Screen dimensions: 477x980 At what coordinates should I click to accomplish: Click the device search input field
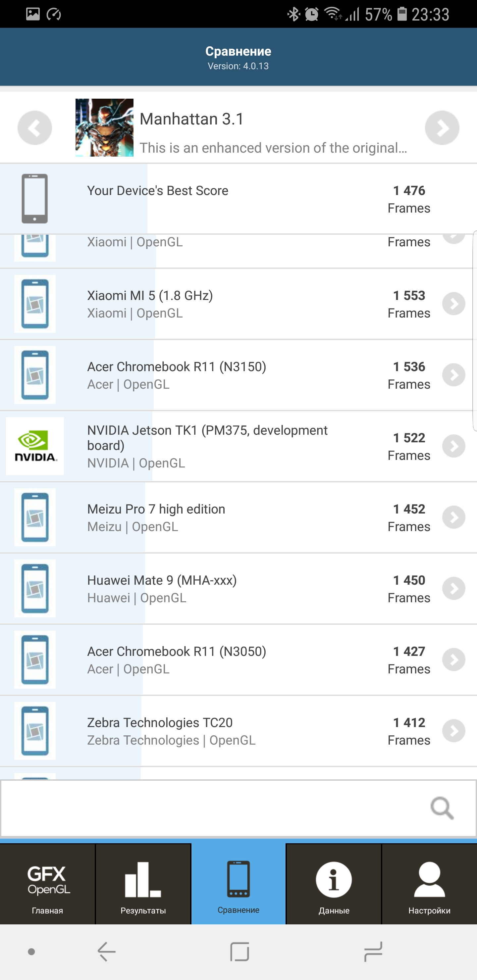coord(213,808)
